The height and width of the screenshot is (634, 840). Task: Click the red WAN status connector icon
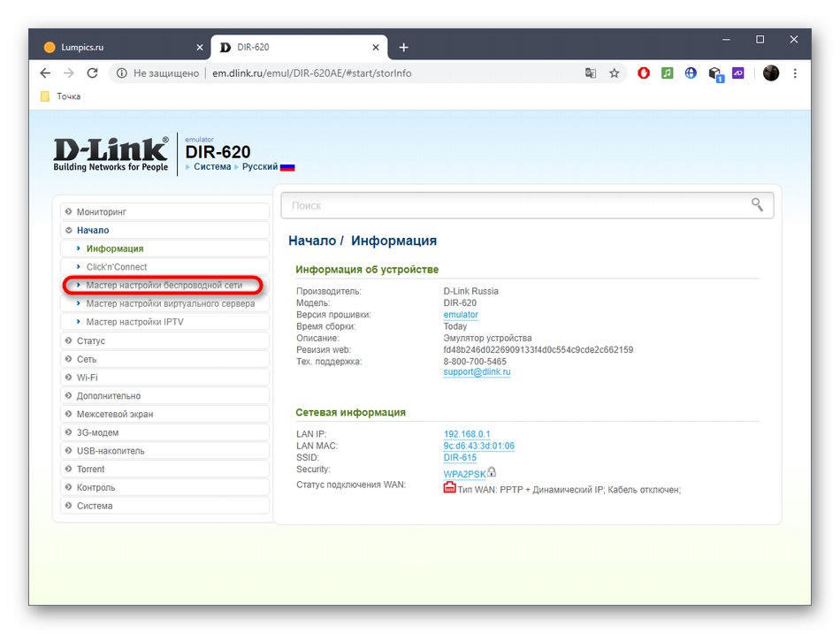click(x=449, y=487)
